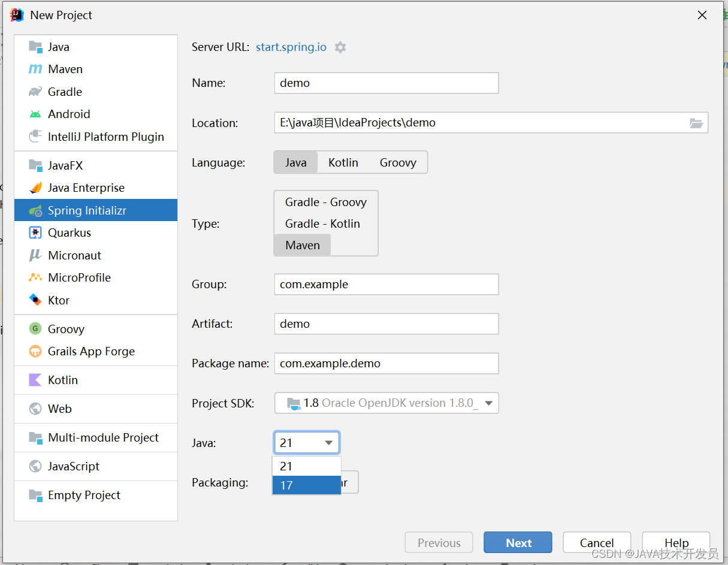Click the JavaFX folder icon
This screenshot has width=728, height=565.
36,165
